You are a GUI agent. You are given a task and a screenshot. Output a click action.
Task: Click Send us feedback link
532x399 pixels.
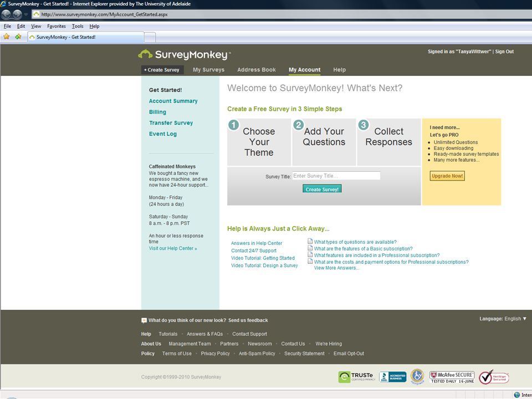(248, 320)
